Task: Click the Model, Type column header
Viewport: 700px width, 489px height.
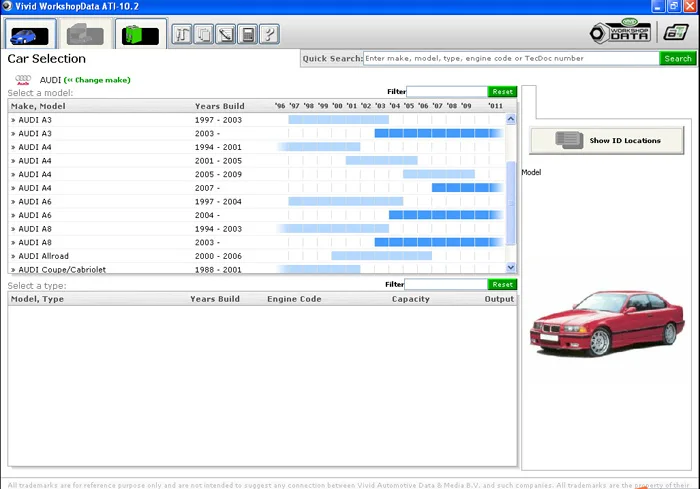Action: point(37,299)
